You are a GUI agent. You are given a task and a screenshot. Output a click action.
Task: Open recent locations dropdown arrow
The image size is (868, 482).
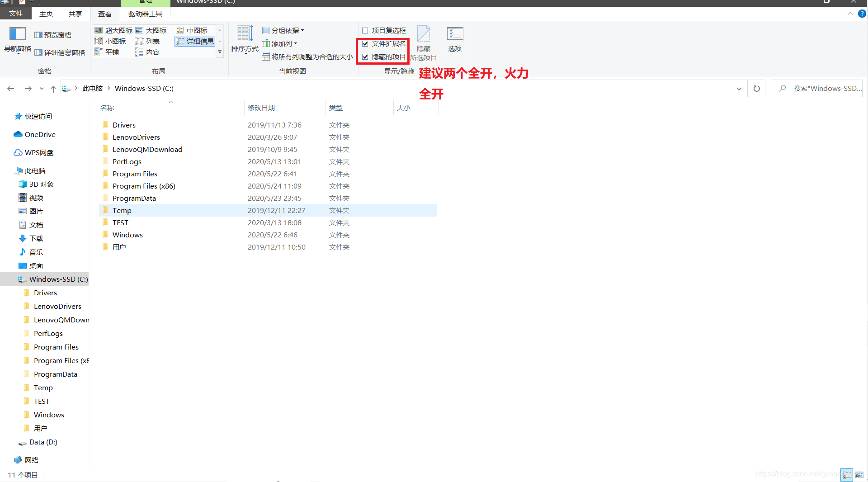(42, 89)
